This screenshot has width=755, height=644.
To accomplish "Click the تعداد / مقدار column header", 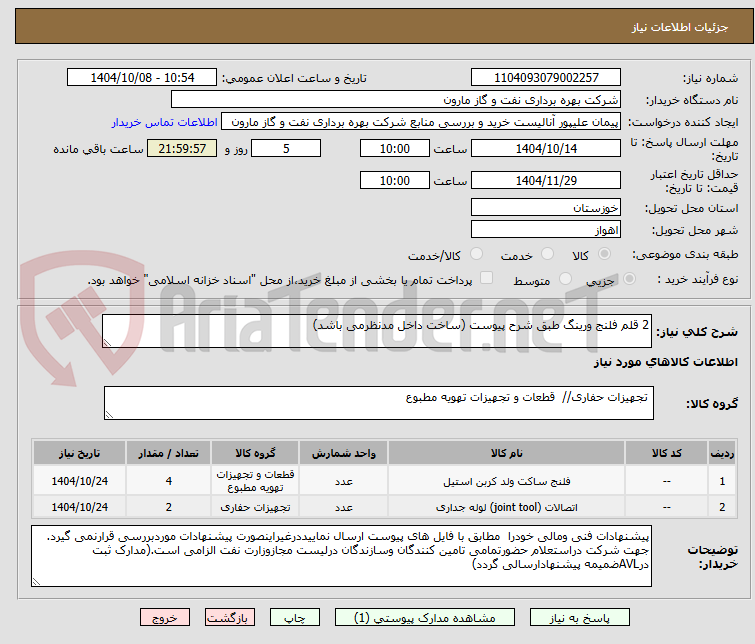I will tap(169, 453).
